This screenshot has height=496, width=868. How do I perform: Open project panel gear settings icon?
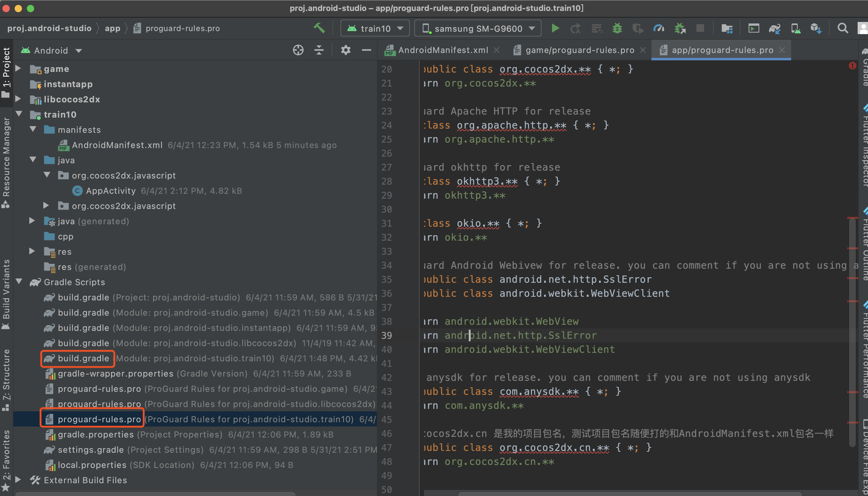pyautogui.click(x=345, y=50)
